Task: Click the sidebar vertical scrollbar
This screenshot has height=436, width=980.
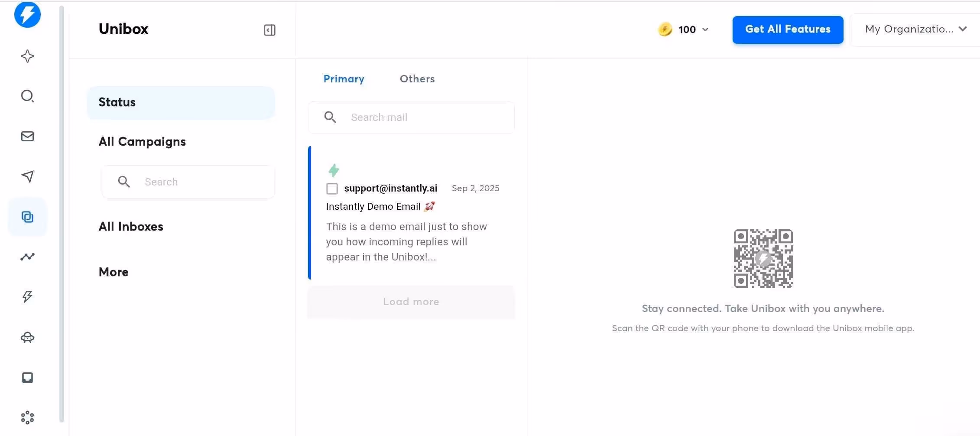Action: point(62,214)
